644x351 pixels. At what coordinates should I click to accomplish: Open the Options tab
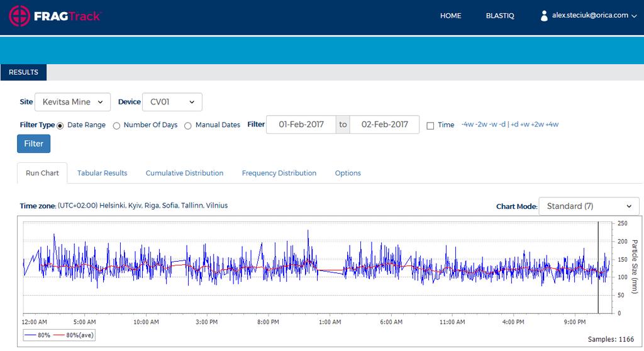tap(348, 173)
